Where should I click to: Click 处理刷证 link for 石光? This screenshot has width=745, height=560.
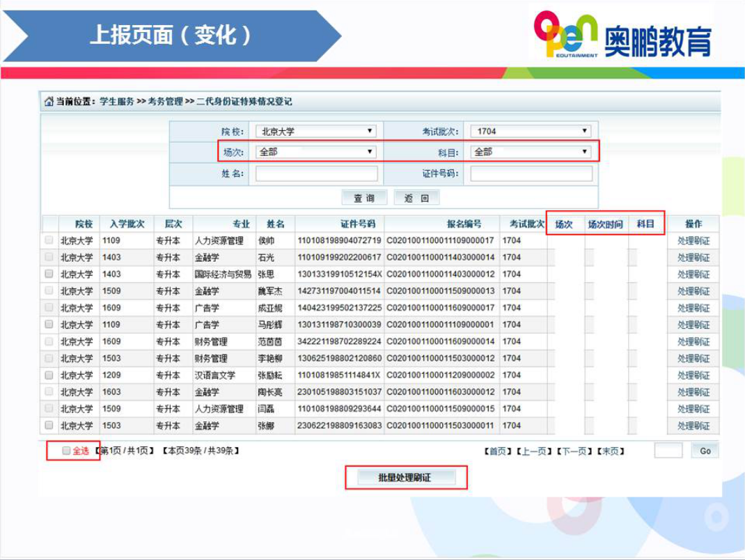click(693, 258)
